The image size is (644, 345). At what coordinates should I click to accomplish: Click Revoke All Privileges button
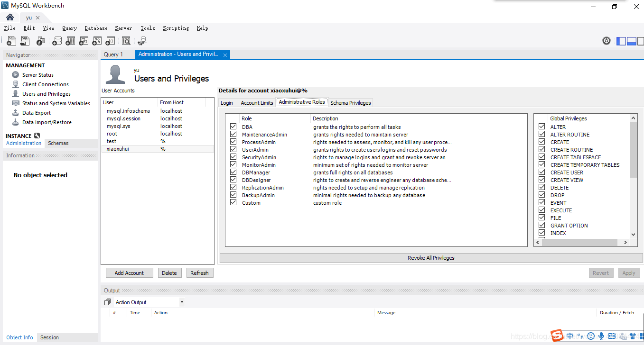(431, 258)
